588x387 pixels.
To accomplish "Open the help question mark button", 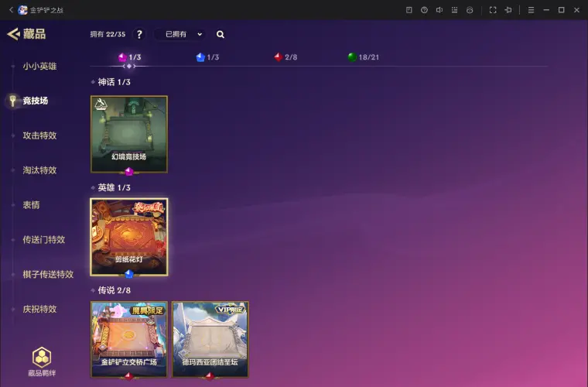I will 139,35.
